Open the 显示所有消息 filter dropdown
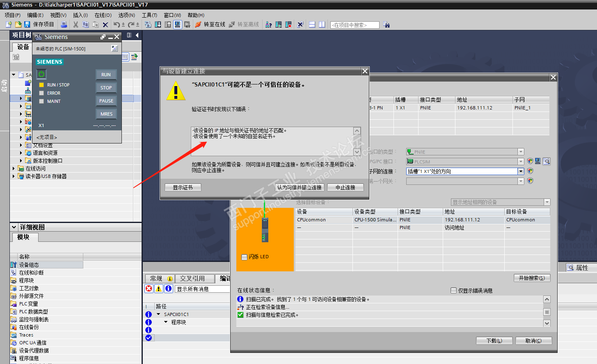 point(203,289)
